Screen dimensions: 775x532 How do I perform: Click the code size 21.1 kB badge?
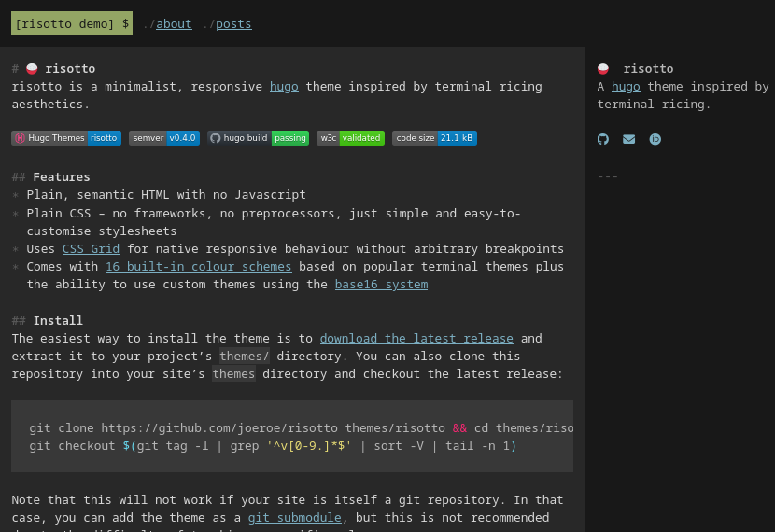[434, 138]
